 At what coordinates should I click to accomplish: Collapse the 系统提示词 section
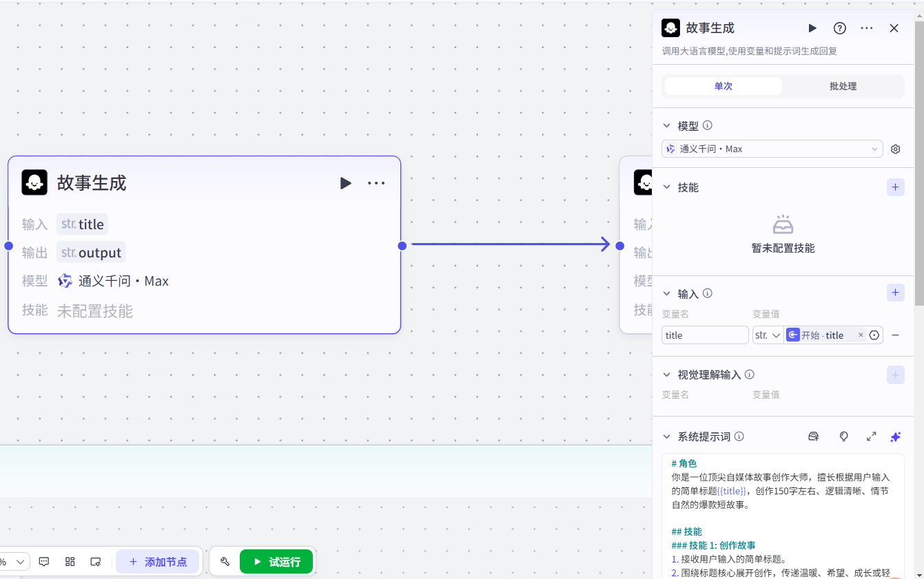point(666,436)
